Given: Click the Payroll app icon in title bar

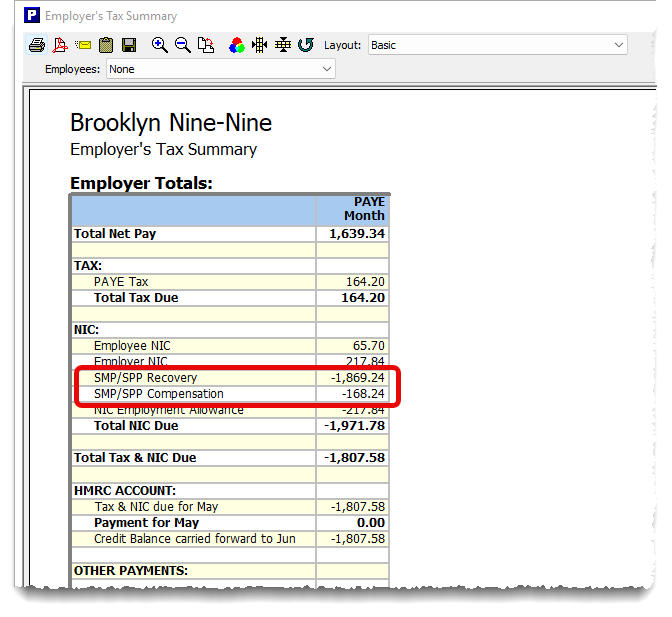Looking at the screenshot, I should click(x=31, y=15).
